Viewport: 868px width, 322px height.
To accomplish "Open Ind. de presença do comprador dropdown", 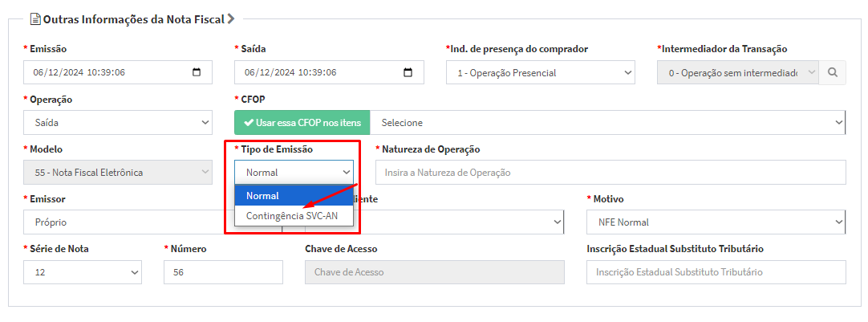I will click(x=540, y=72).
